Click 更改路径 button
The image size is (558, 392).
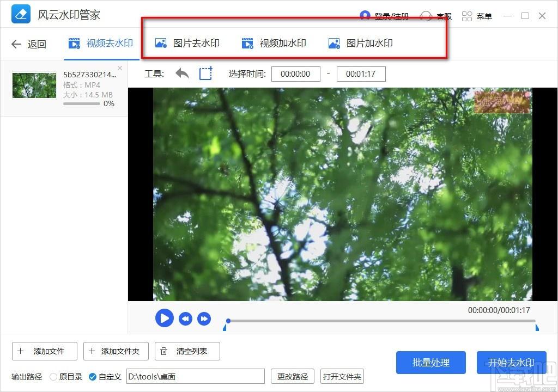pyautogui.click(x=293, y=376)
